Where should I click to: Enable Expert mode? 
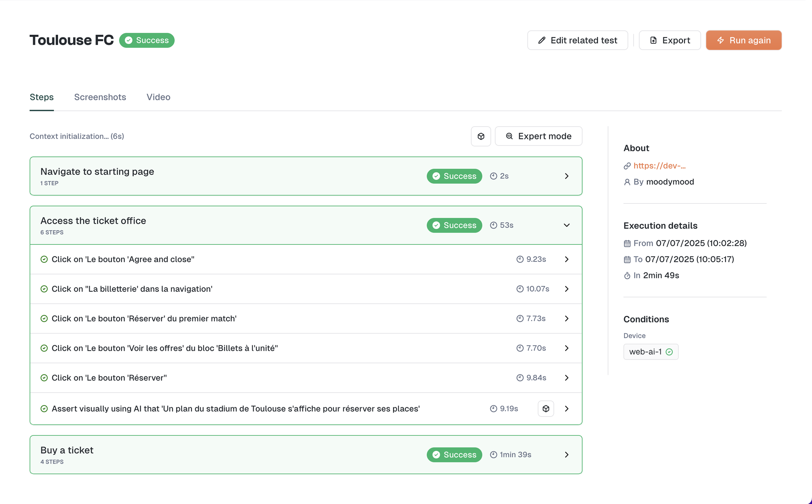[538, 136]
